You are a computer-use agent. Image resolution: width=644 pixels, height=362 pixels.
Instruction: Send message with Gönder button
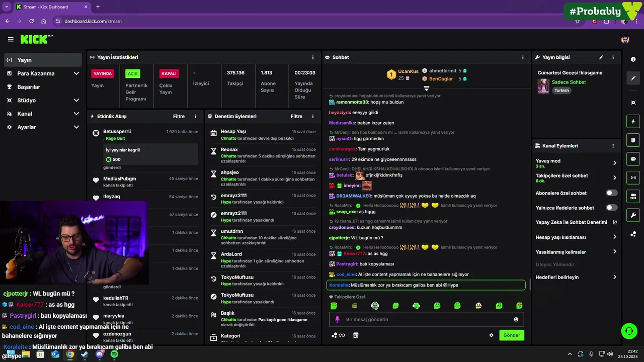tap(512, 335)
